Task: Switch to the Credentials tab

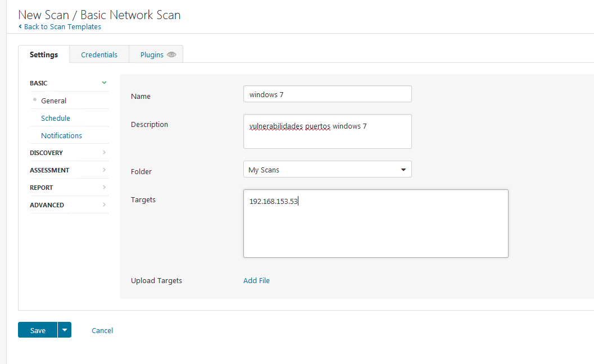Action: point(99,54)
